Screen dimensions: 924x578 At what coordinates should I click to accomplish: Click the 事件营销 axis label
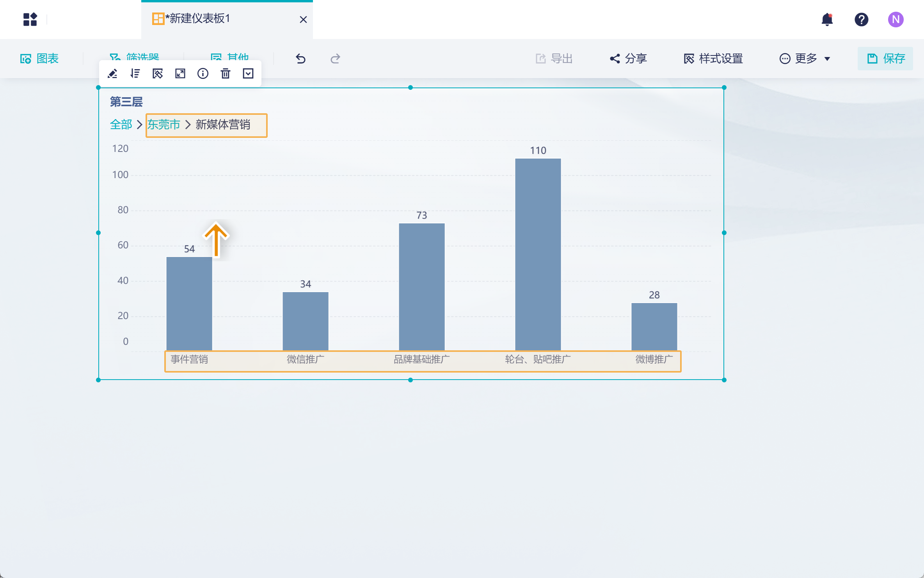[x=189, y=359]
